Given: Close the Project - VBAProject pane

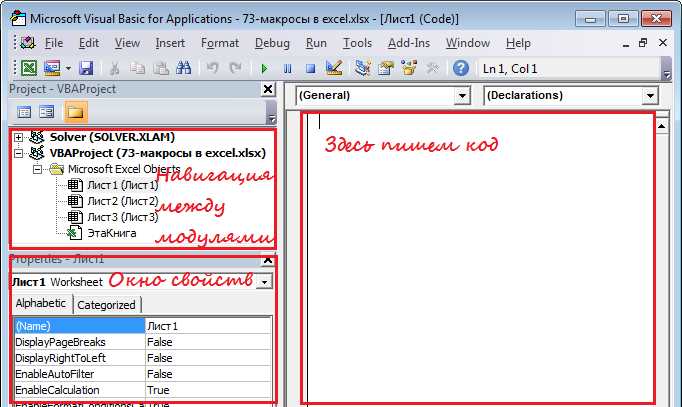Looking at the screenshot, I should (x=268, y=89).
